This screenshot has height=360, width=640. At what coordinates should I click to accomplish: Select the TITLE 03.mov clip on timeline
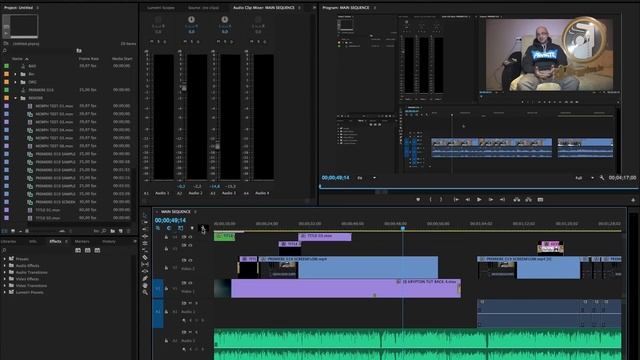(x=324, y=237)
